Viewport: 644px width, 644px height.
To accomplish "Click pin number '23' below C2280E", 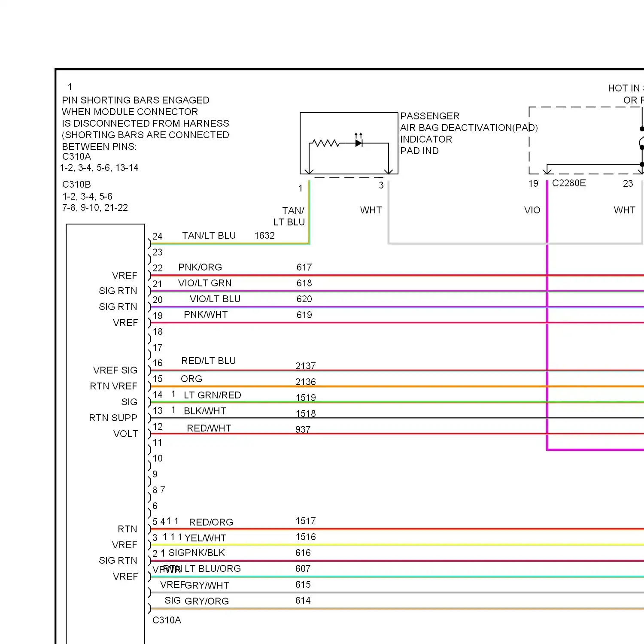I will tap(628, 184).
